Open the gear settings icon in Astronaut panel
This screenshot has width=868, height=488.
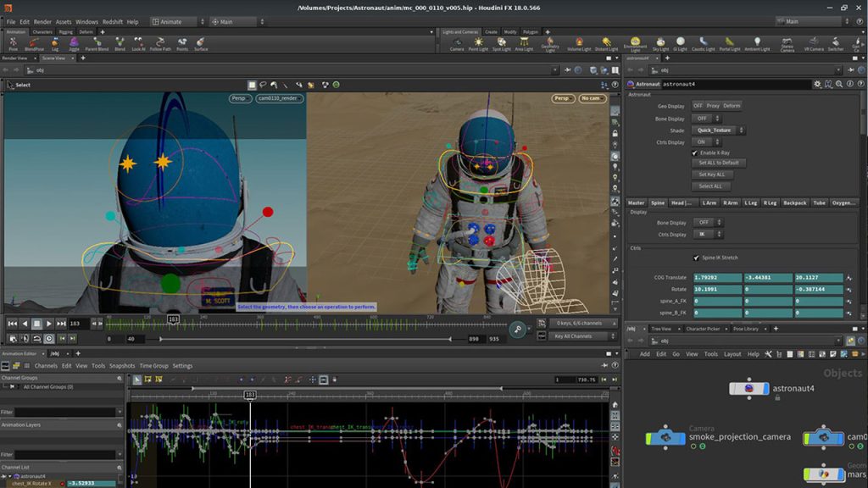(x=817, y=84)
